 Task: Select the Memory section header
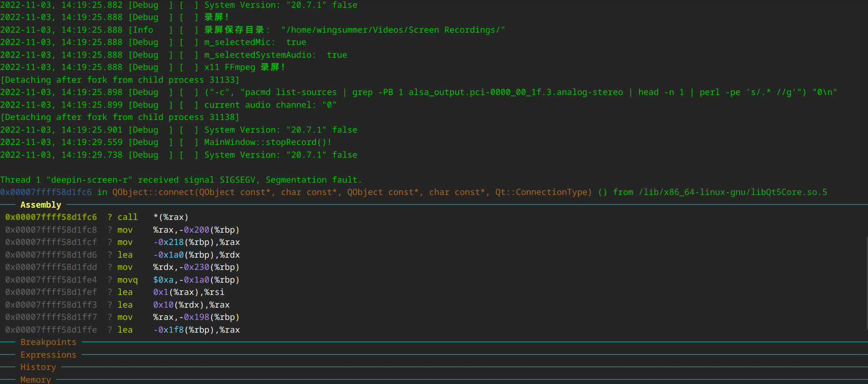pos(36,379)
